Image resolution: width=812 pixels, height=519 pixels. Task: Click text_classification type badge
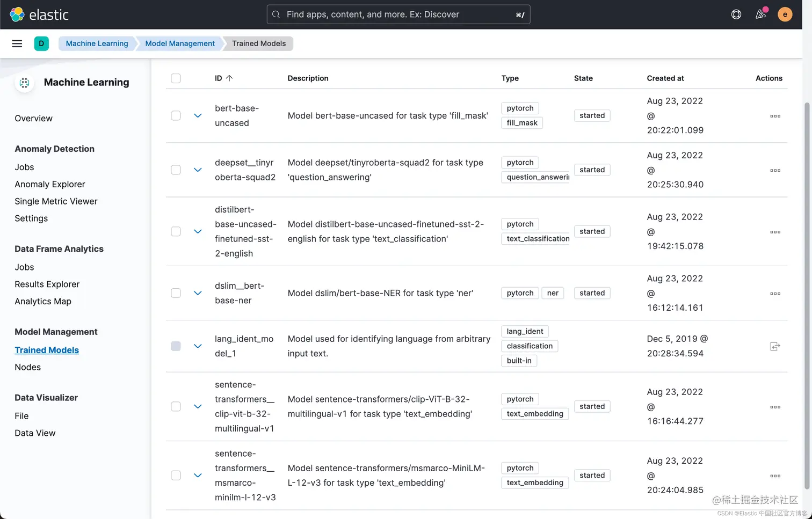pos(535,239)
